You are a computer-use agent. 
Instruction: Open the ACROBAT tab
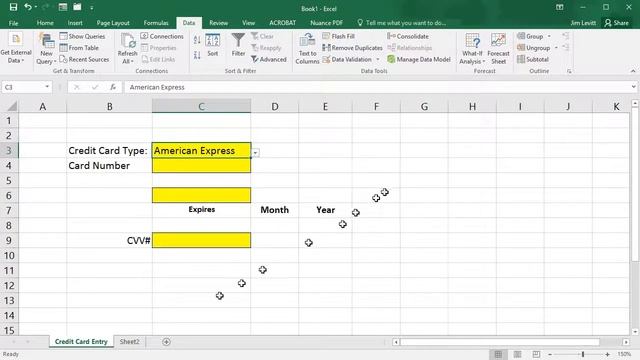click(282, 23)
